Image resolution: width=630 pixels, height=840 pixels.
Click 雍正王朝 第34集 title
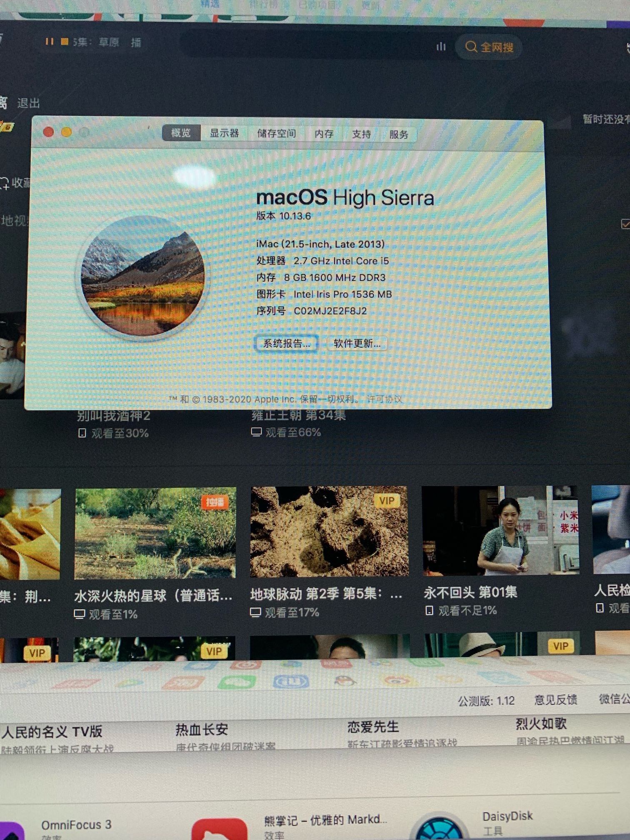299,415
